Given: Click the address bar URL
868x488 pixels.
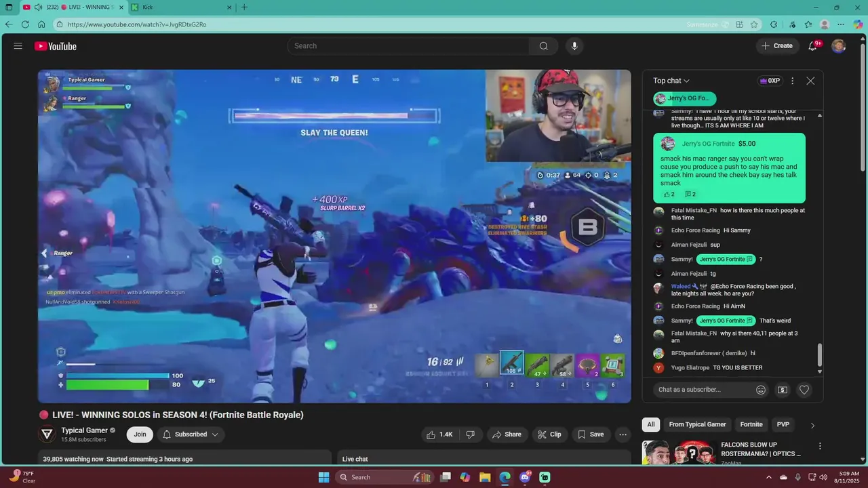Looking at the screenshot, I should [137, 24].
